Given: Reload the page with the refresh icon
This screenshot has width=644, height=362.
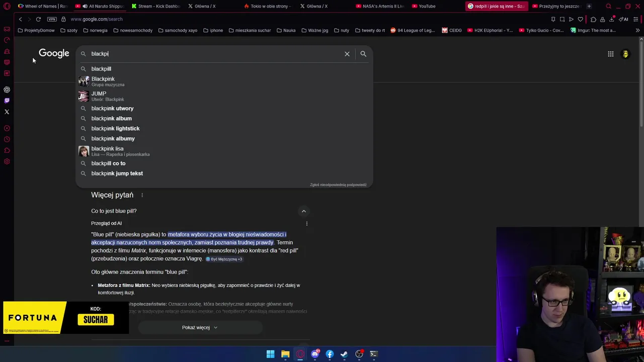Looking at the screenshot, I should 38,19.
